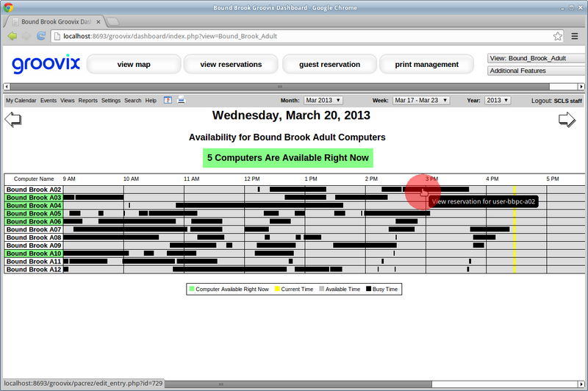Open view reservations
The image size is (588, 391).
click(x=231, y=64)
